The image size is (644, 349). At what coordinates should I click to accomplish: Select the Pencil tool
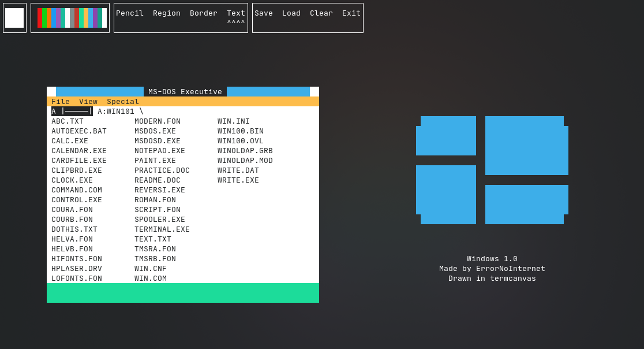[x=129, y=13]
